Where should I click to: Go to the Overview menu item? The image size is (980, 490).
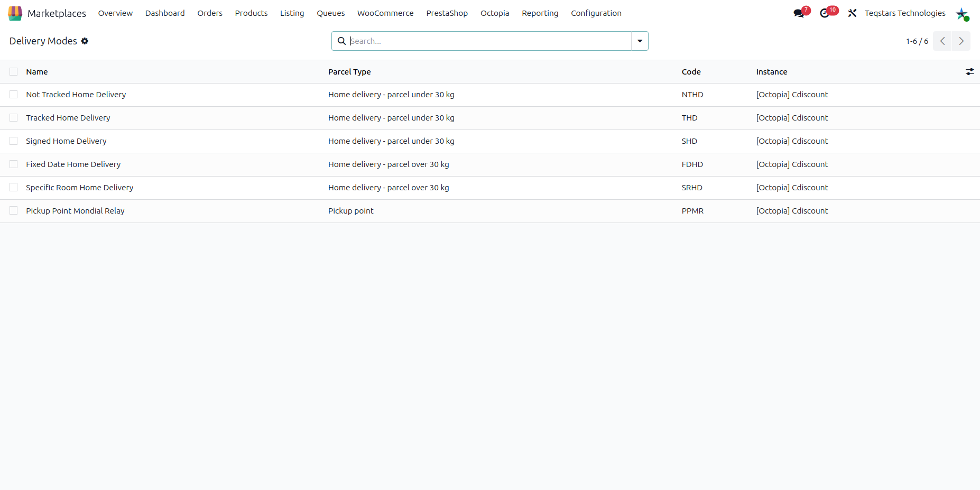[x=115, y=13]
